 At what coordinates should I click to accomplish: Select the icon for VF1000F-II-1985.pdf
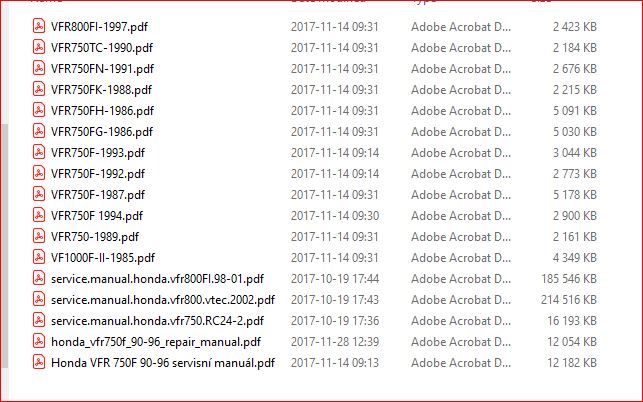tap(39, 257)
